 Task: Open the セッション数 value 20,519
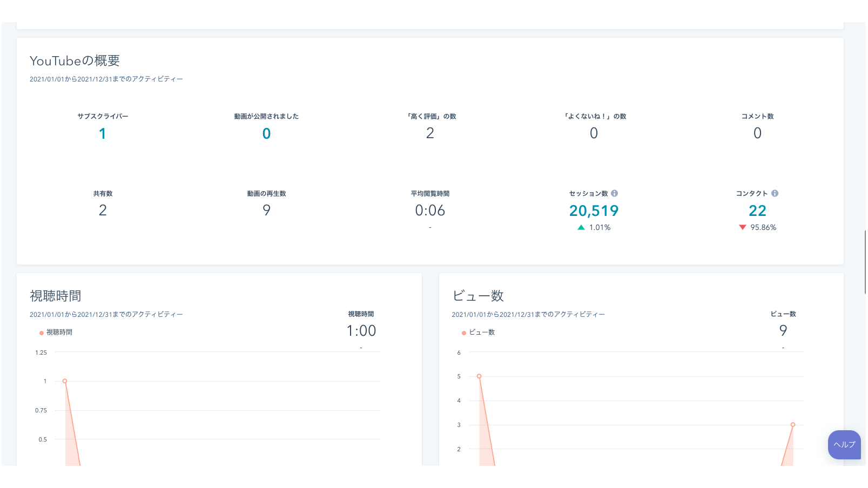click(594, 211)
